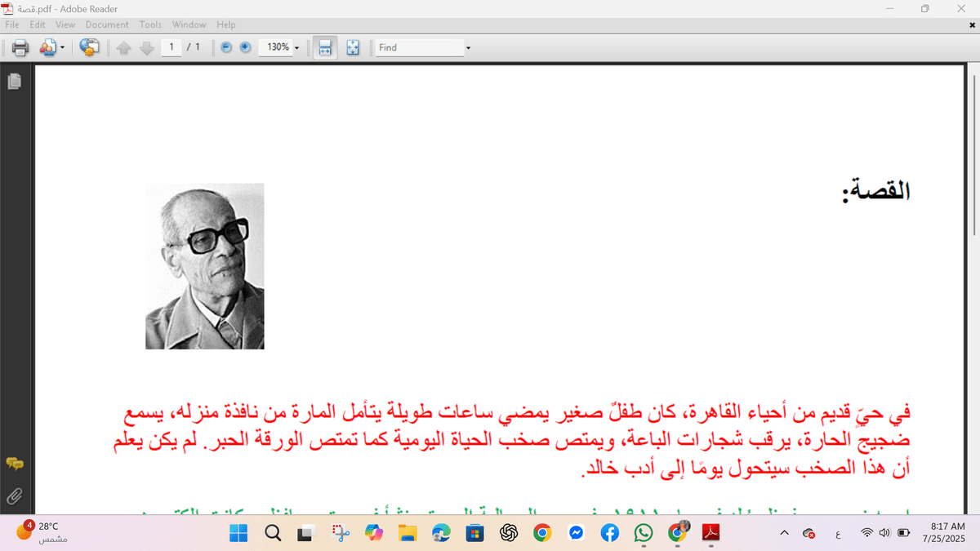Click the web conference globe icon

[89, 47]
